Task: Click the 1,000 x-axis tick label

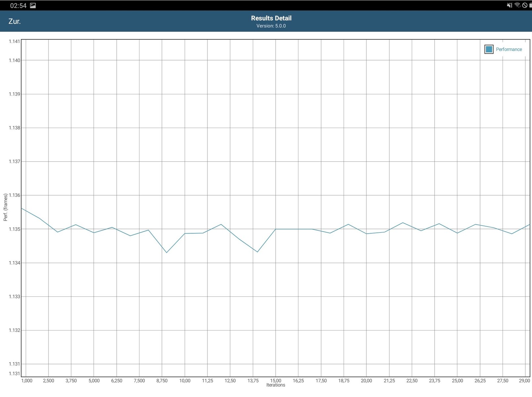Action: pyautogui.click(x=27, y=380)
